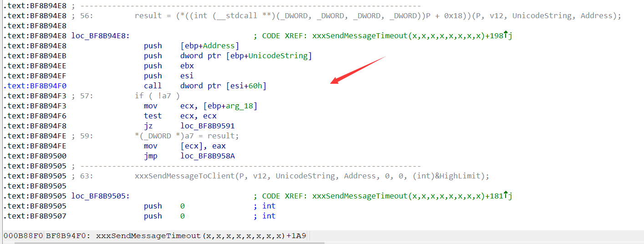
Task: Click the 'push 0' instruction at BF8B9505
Action: tap(164, 206)
